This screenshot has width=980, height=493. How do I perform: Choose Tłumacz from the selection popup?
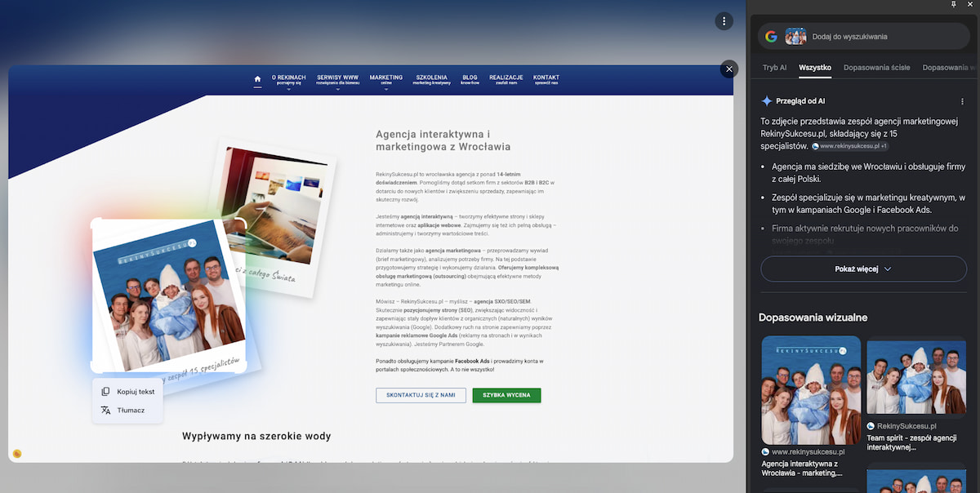click(127, 410)
